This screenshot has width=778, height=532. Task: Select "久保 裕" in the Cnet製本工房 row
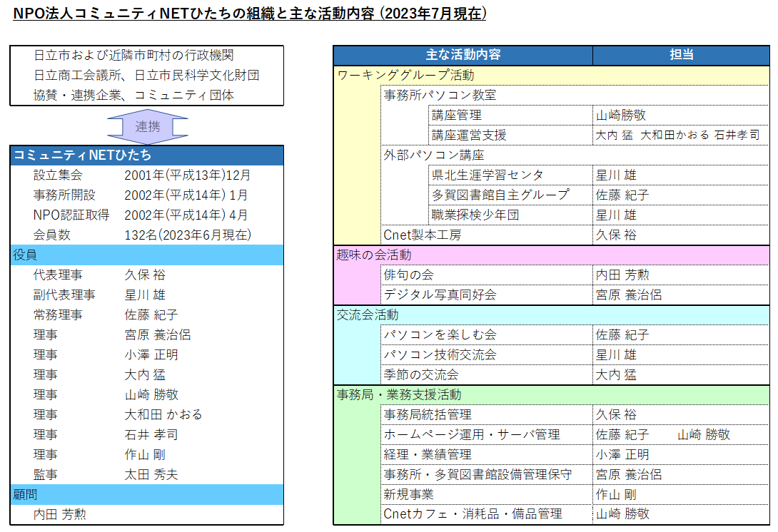pos(616,235)
